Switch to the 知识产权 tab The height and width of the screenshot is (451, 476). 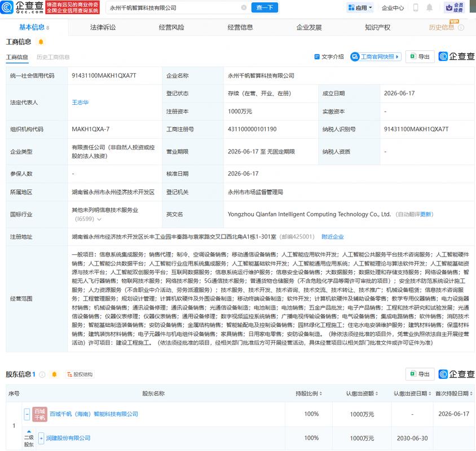click(378, 27)
